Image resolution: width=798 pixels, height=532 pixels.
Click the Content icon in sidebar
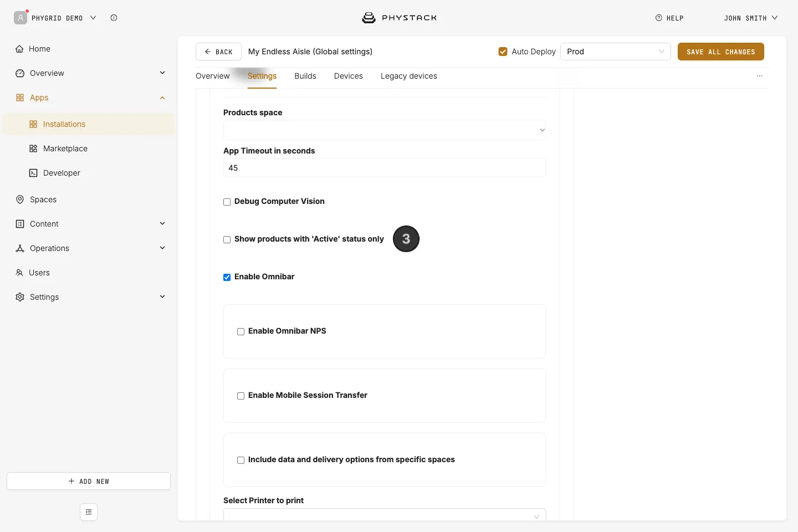(20, 224)
